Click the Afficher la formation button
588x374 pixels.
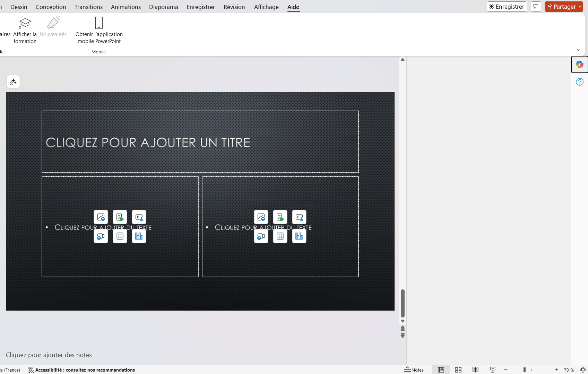coord(25,31)
